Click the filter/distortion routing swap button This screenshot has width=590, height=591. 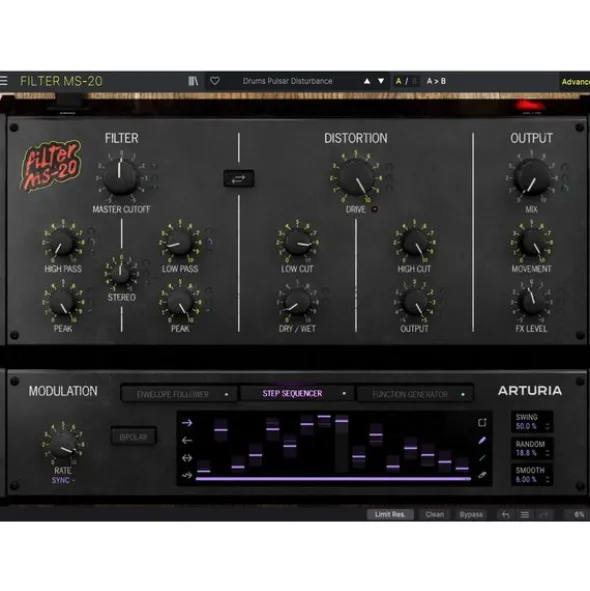click(239, 179)
